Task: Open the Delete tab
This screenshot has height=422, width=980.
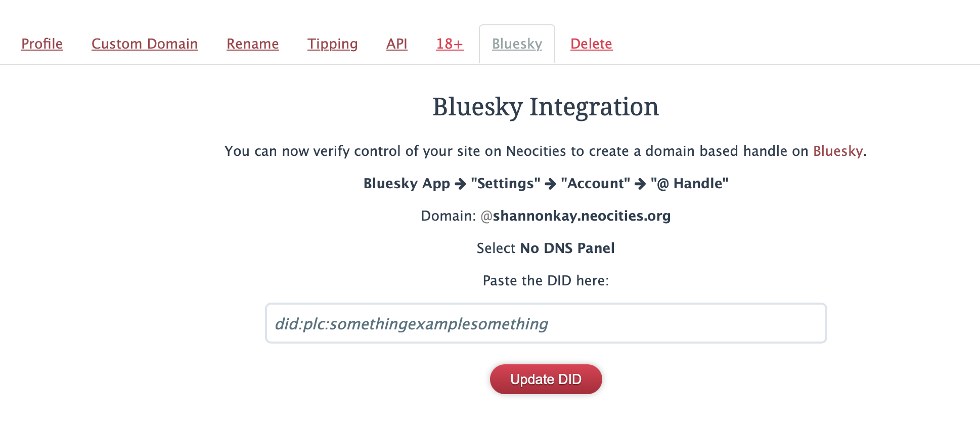Action: tap(591, 44)
